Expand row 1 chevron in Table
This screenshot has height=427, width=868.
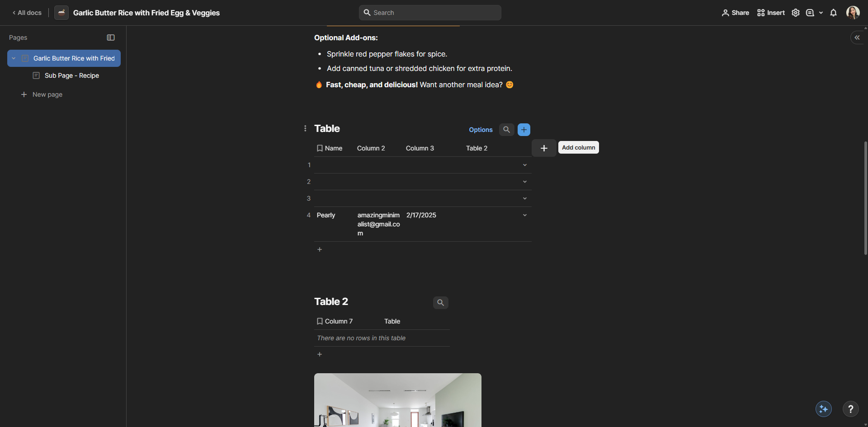(525, 165)
